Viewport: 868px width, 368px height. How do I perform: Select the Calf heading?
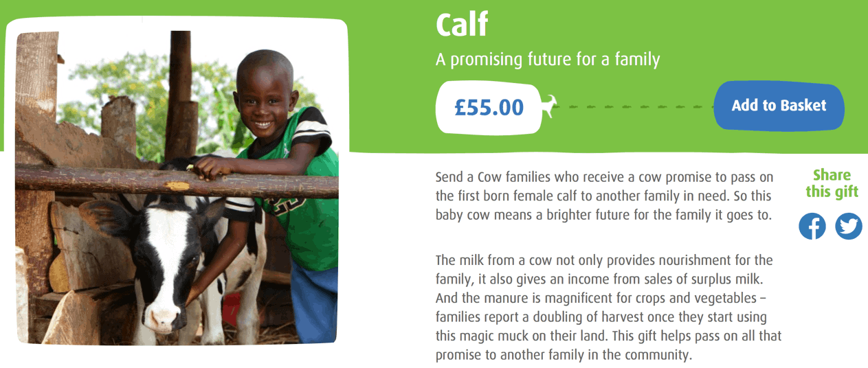click(462, 25)
